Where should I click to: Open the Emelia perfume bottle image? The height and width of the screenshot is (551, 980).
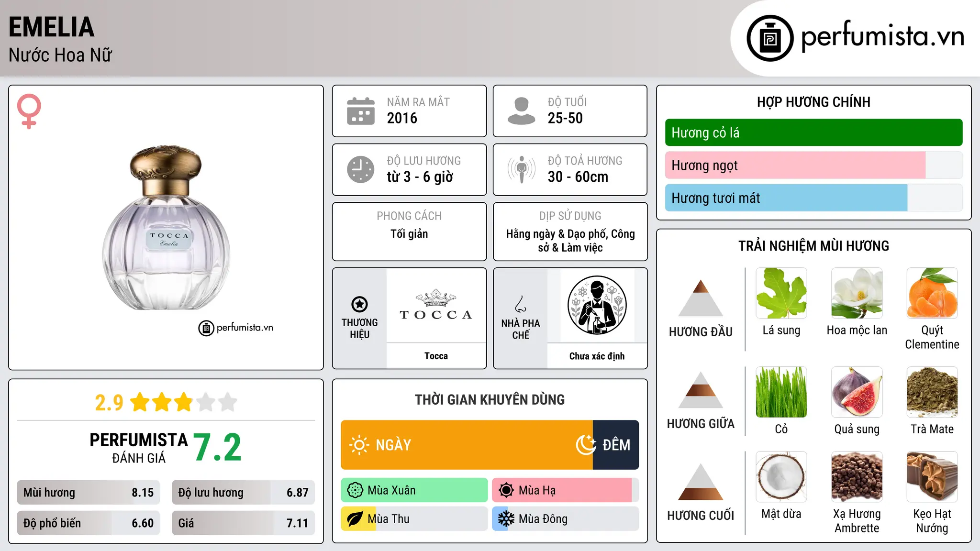coord(166,228)
